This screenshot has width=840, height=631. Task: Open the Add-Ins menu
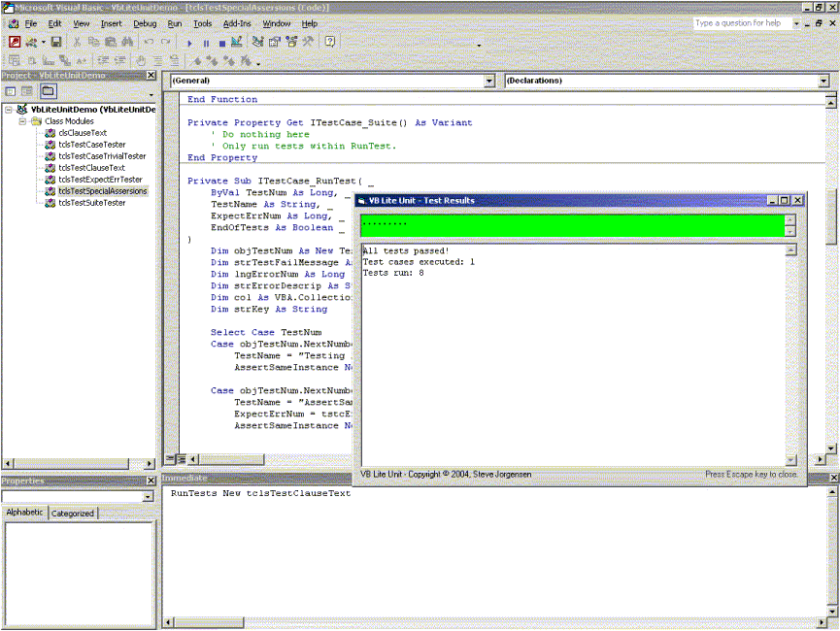pos(237,23)
